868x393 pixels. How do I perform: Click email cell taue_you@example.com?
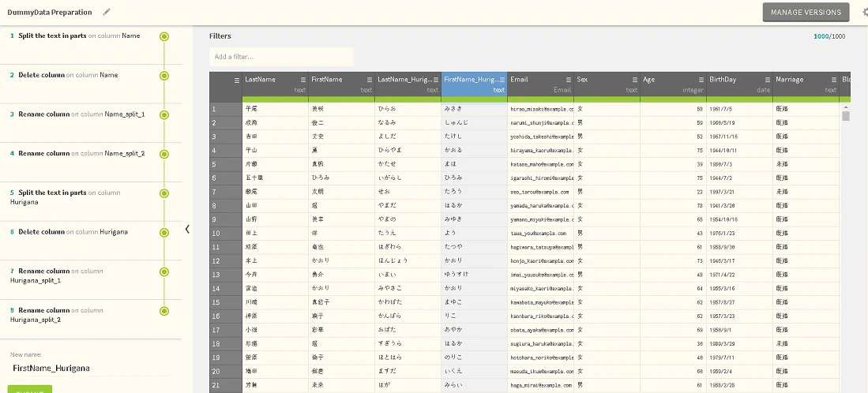(x=540, y=234)
